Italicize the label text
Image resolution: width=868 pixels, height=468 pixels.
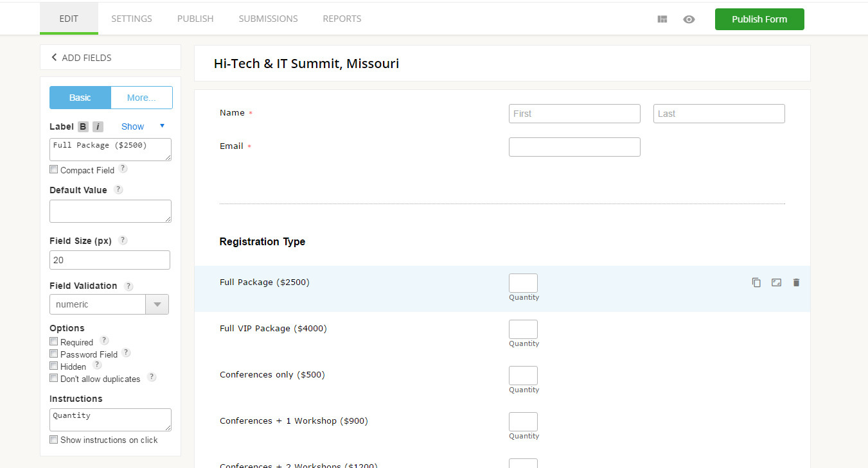point(98,126)
